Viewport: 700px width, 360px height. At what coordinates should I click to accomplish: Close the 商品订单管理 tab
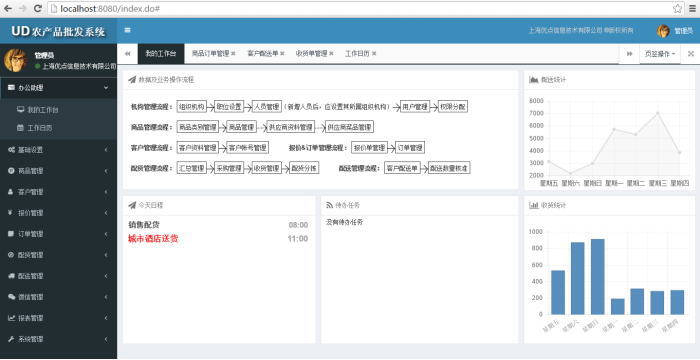pyautogui.click(x=233, y=54)
